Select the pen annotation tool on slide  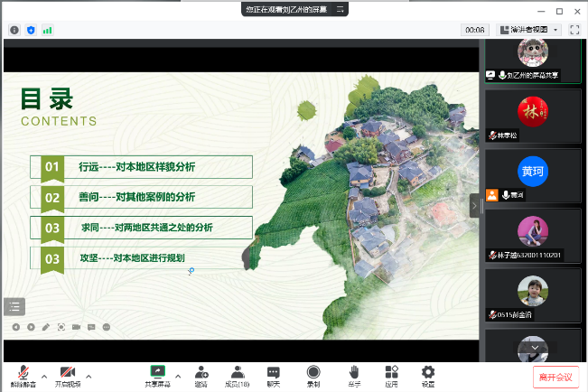(x=45, y=326)
